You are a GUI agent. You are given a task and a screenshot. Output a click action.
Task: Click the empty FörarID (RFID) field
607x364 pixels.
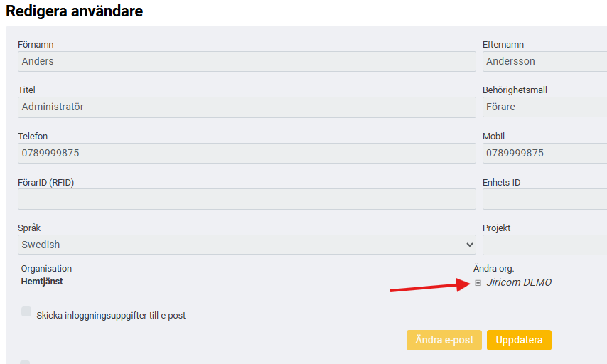(247, 199)
